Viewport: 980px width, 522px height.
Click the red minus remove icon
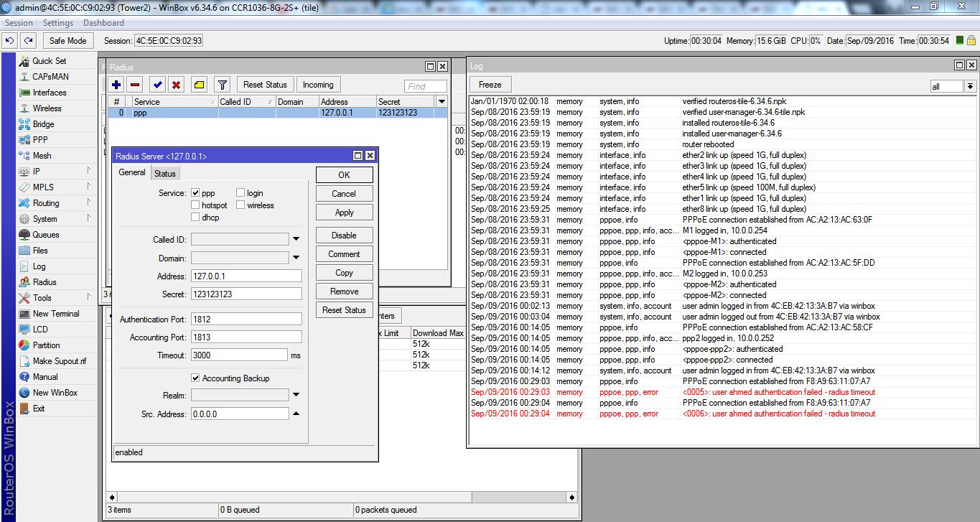click(135, 85)
